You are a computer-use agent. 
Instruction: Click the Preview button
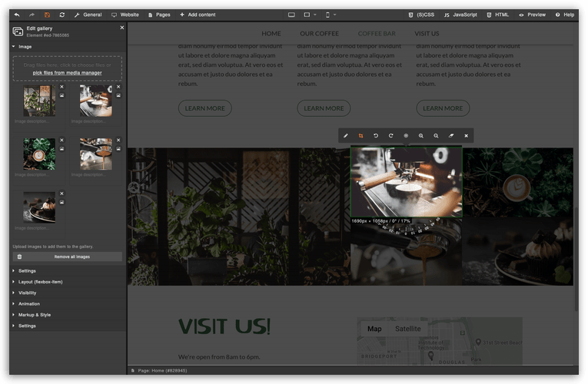[x=532, y=15]
